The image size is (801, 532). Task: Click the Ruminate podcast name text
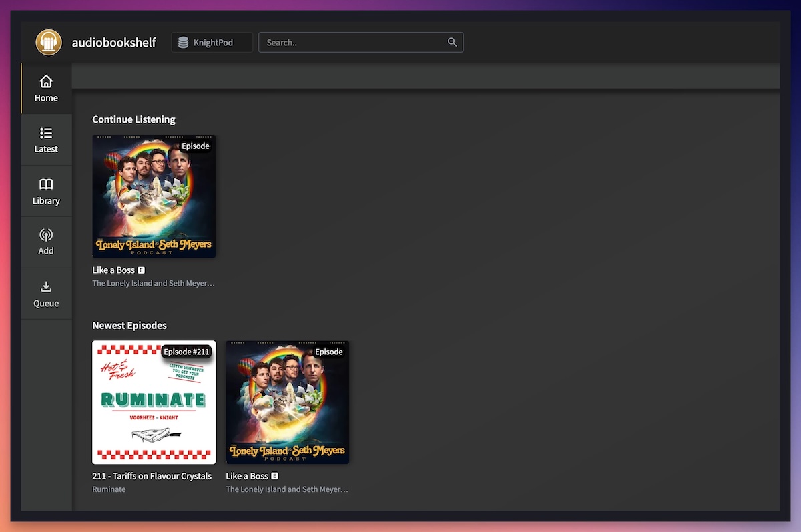109,489
